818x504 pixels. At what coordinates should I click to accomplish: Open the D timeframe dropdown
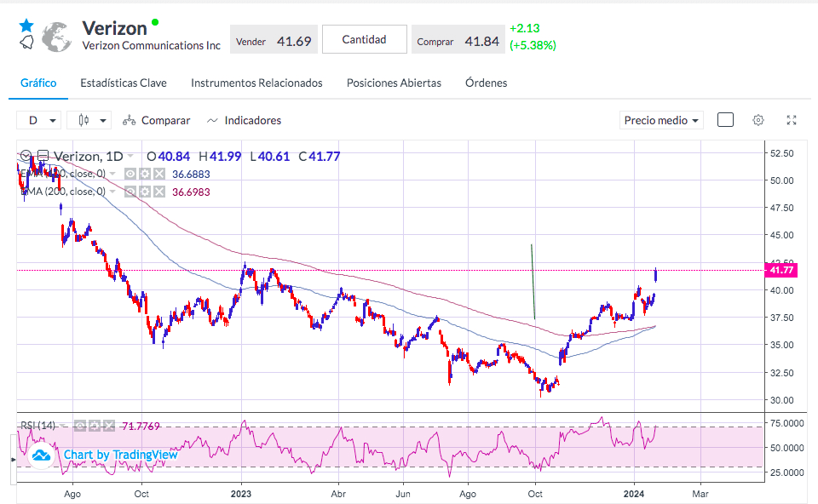(38, 120)
